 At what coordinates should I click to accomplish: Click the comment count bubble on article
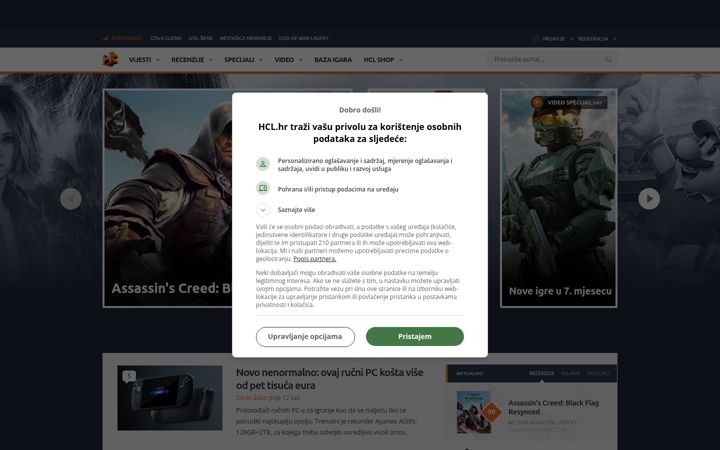click(129, 376)
